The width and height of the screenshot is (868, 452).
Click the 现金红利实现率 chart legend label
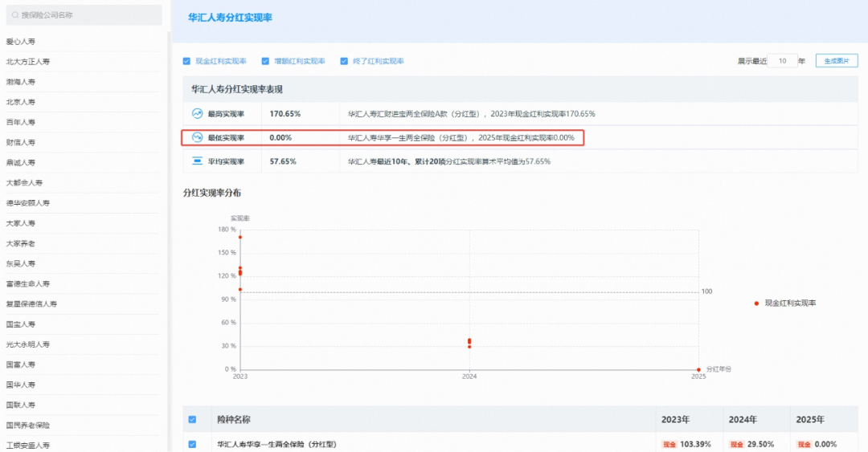[x=791, y=303]
